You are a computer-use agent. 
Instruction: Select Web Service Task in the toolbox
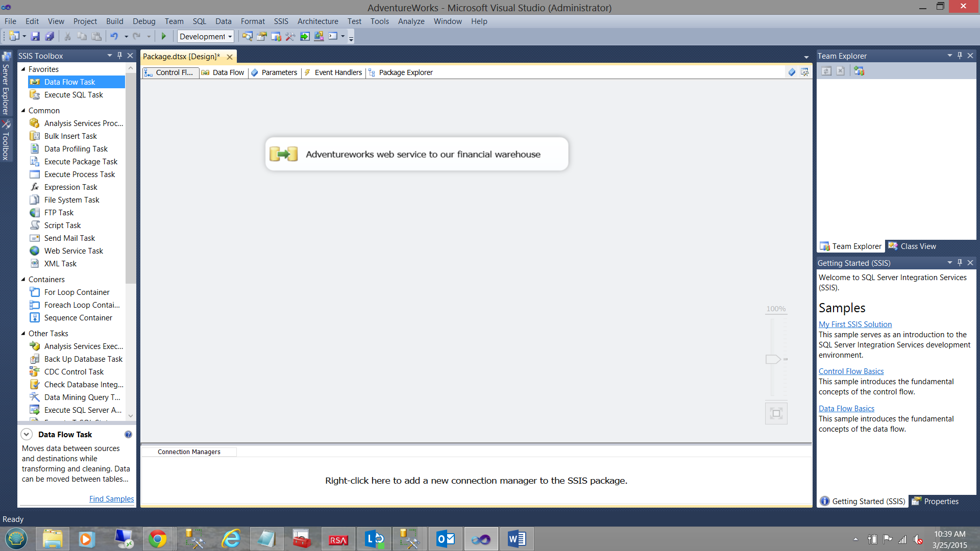[73, 251]
